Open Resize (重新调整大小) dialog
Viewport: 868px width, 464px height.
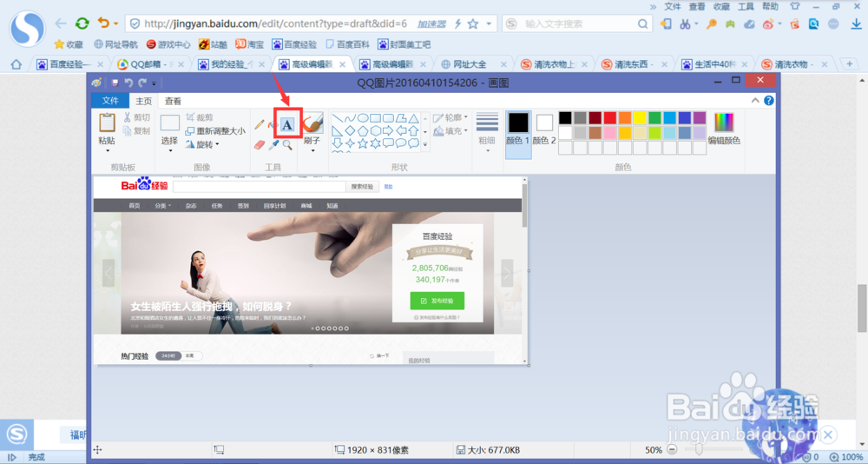coord(214,131)
